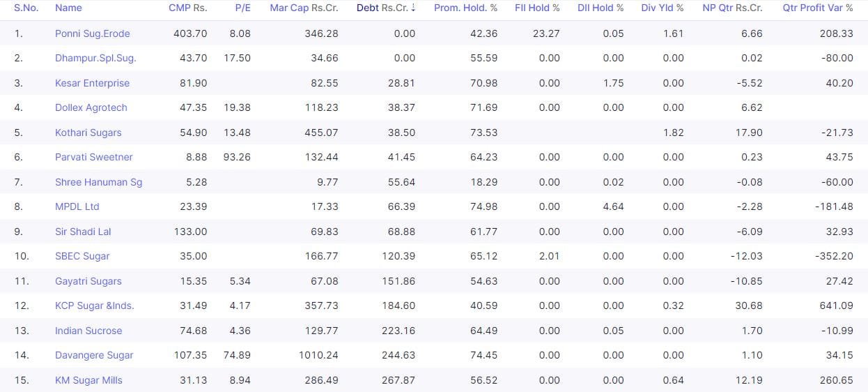Open SBEC Sugar company details
868x392 pixels.
82,256
